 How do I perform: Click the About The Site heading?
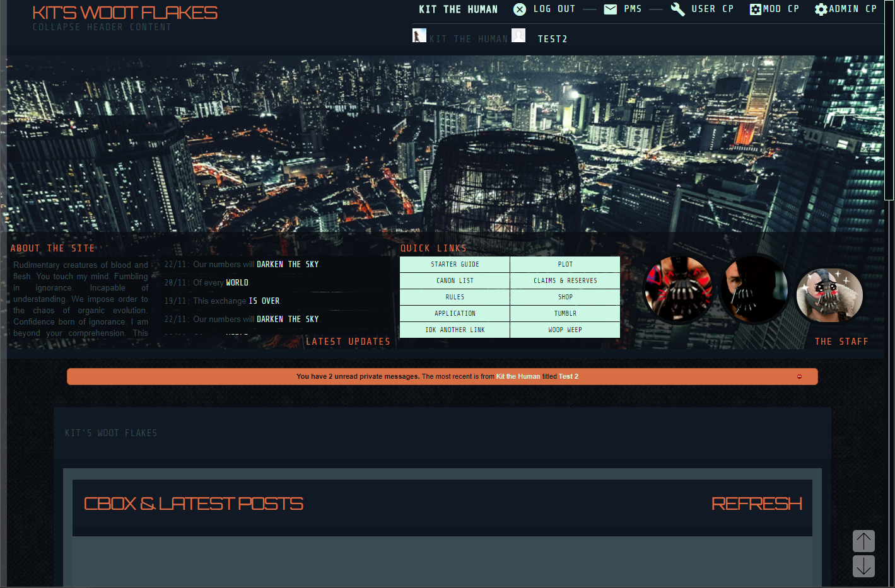(52, 248)
